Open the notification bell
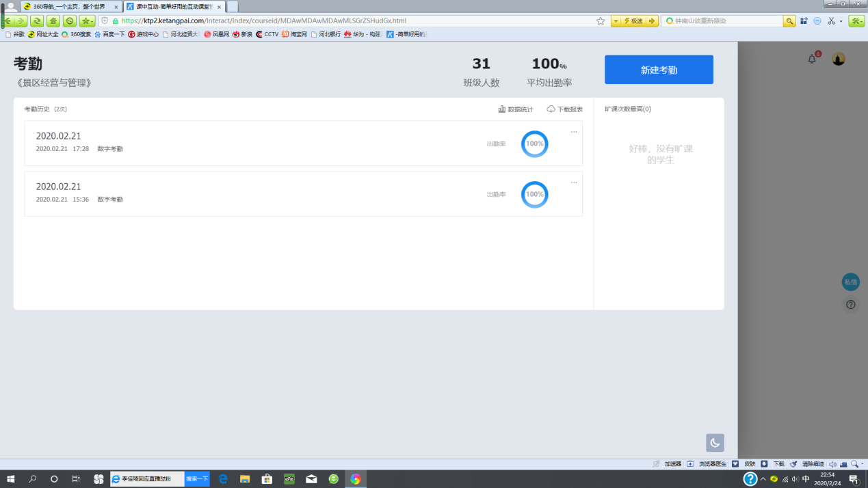Viewport: 868px width, 488px height. tap(812, 59)
